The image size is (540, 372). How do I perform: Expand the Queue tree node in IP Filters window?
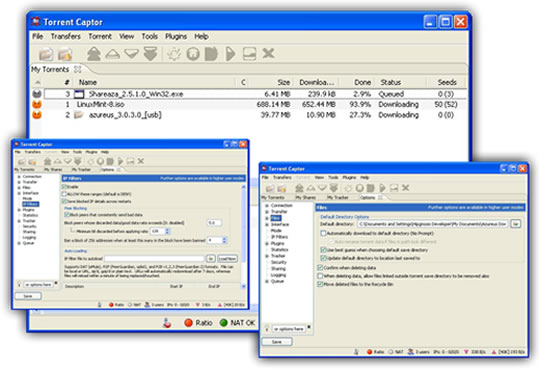pyautogui.click(x=19, y=243)
